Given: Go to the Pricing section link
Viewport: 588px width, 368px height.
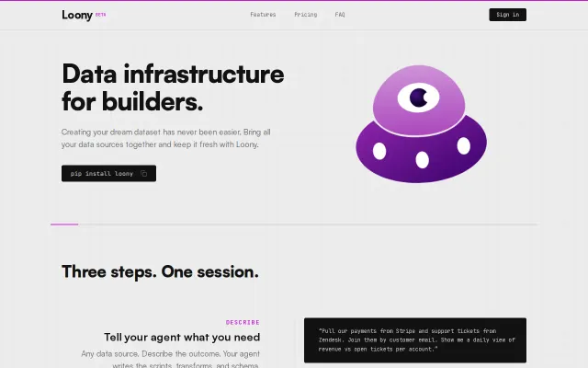Looking at the screenshot, I should coord(306,15).
